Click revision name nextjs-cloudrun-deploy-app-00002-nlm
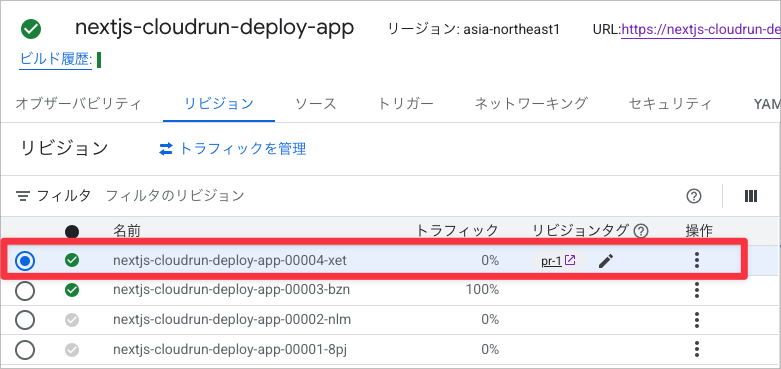Viewport: 781px width, 369px height. [x=232, y=320]
